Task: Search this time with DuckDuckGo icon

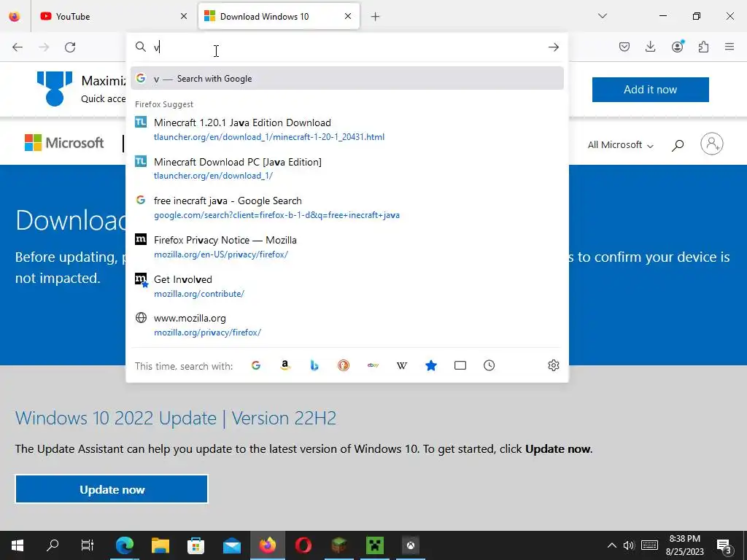Action: (344, 365)
